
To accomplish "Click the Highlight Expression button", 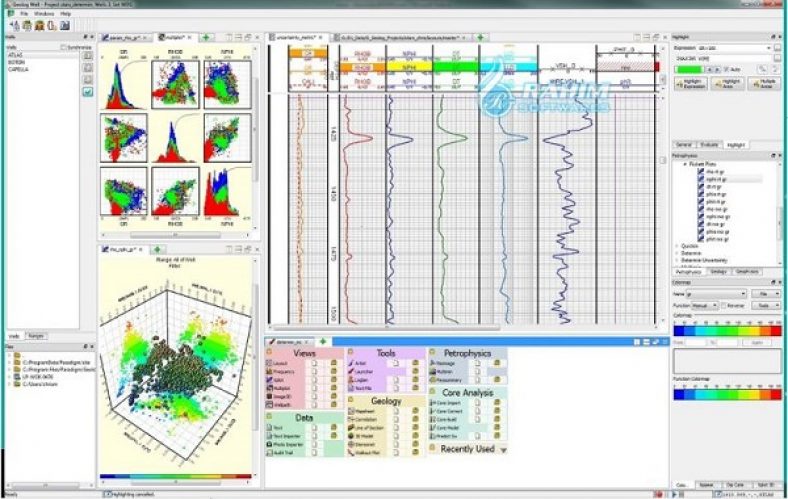I will tap(691, 84).
